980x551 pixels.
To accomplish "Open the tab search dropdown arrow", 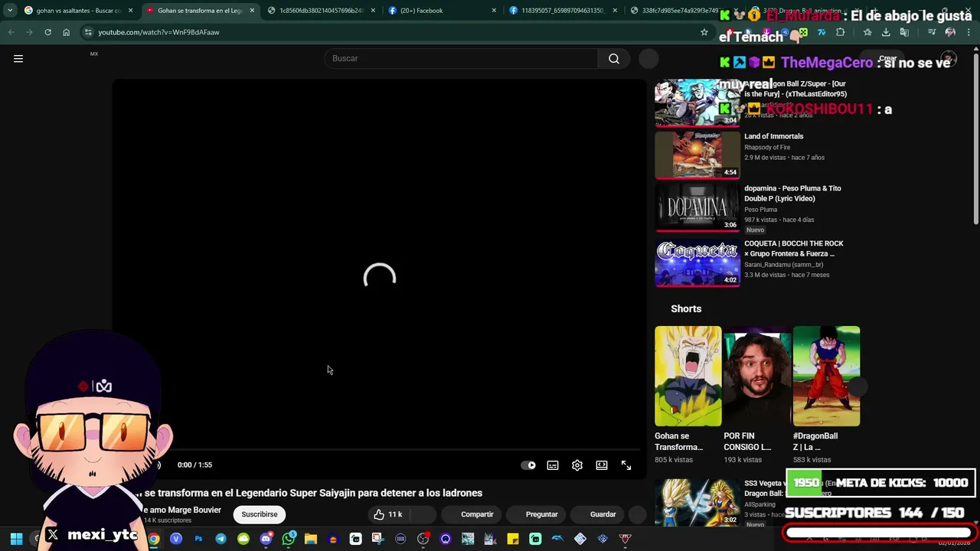I will click(10, 11).
